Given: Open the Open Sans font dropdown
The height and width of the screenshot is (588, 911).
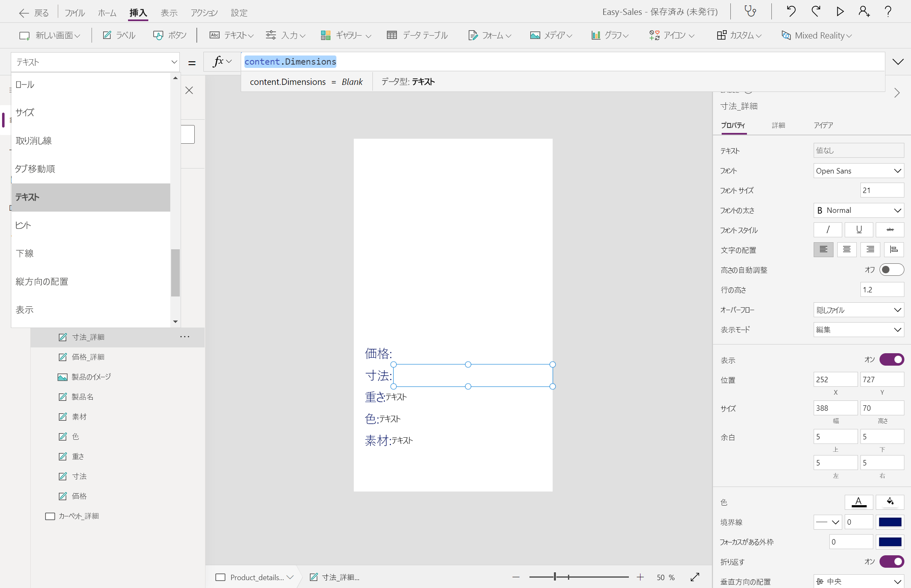Looking at the screenshot, I should (858, 171).
